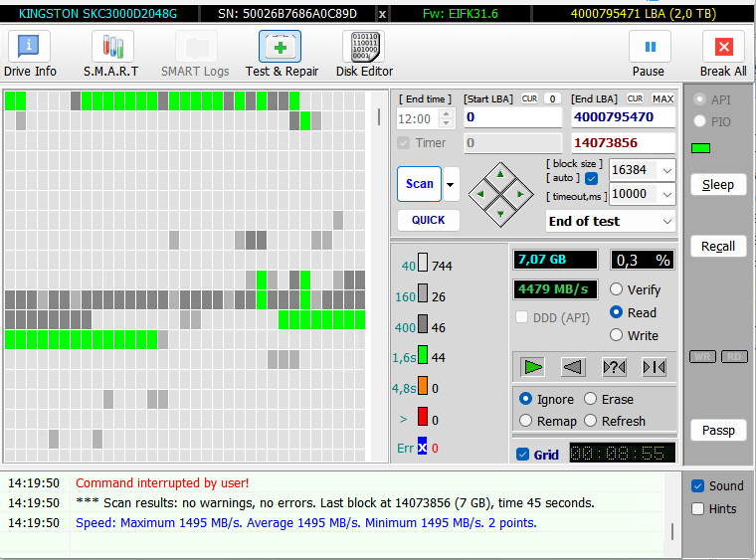
Task: Click End LBA field 4000795470
Action: [623, 117]
